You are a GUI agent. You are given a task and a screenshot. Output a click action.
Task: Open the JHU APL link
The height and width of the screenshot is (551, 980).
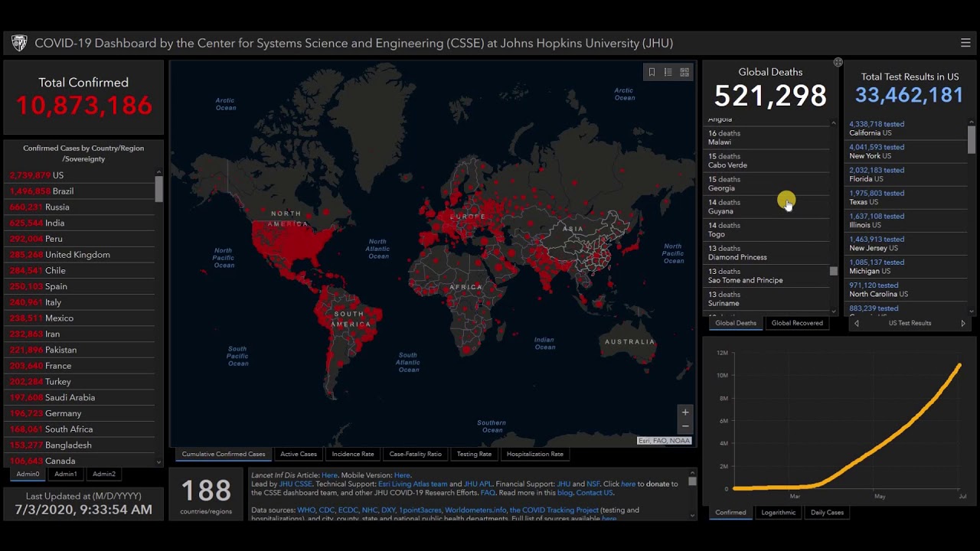pyautogui.click(x=478, y=484)
